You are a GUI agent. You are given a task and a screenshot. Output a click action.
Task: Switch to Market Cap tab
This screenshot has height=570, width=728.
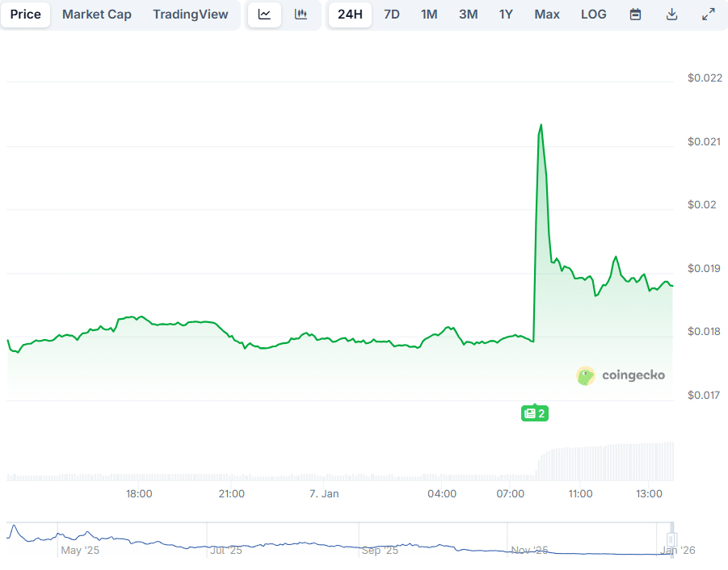[97, 15]
